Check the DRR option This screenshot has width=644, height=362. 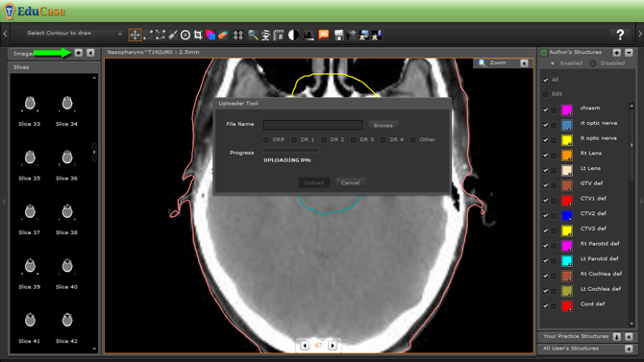pyautogui.click(x=265, y=139)
